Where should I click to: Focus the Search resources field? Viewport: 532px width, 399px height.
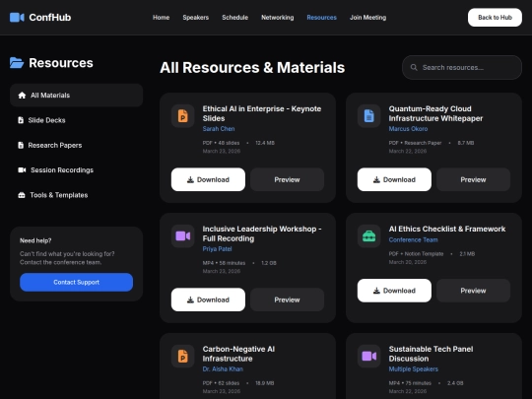(x=462, y=68)
